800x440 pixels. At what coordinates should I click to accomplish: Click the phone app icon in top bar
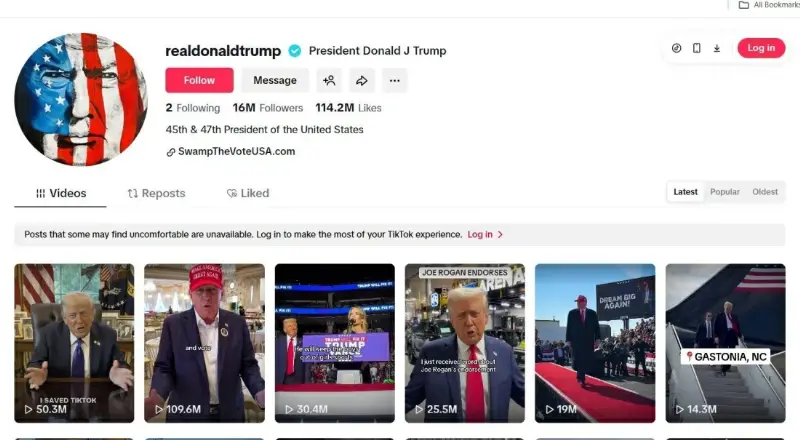click(x=696, y=48)
